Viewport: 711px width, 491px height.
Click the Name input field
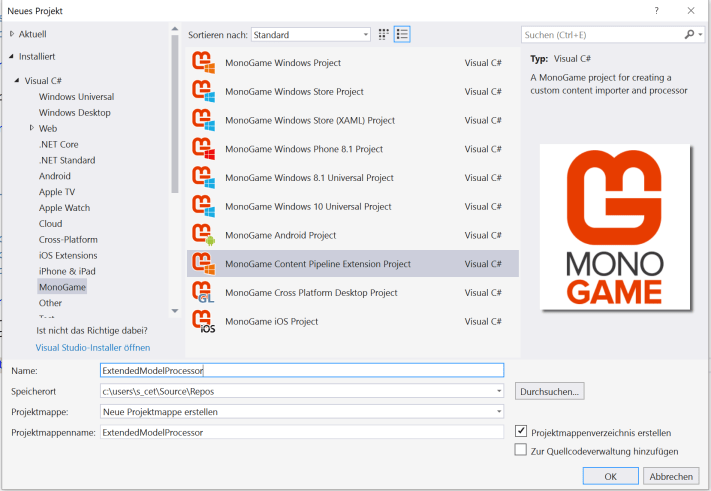tap(302, 370)
